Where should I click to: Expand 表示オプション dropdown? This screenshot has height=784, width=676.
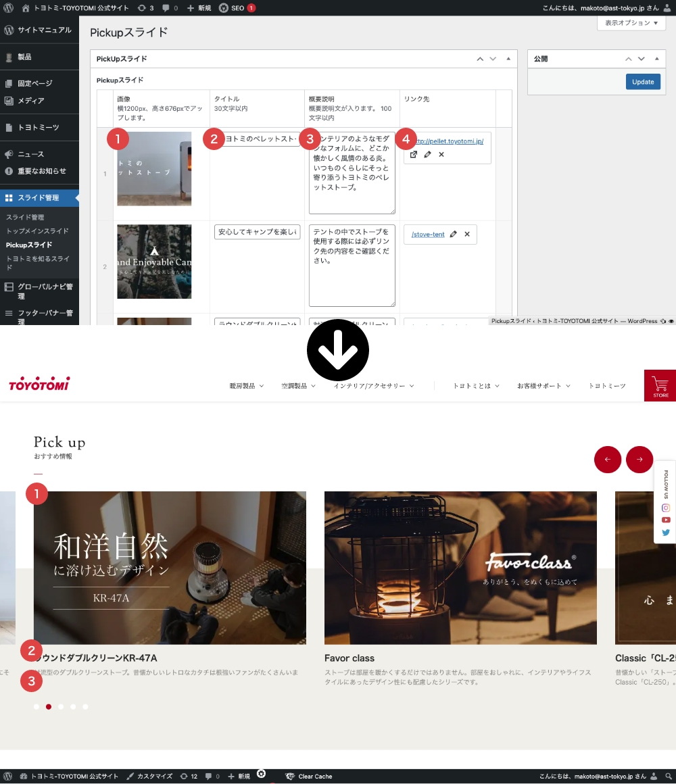tap(631, 23)
